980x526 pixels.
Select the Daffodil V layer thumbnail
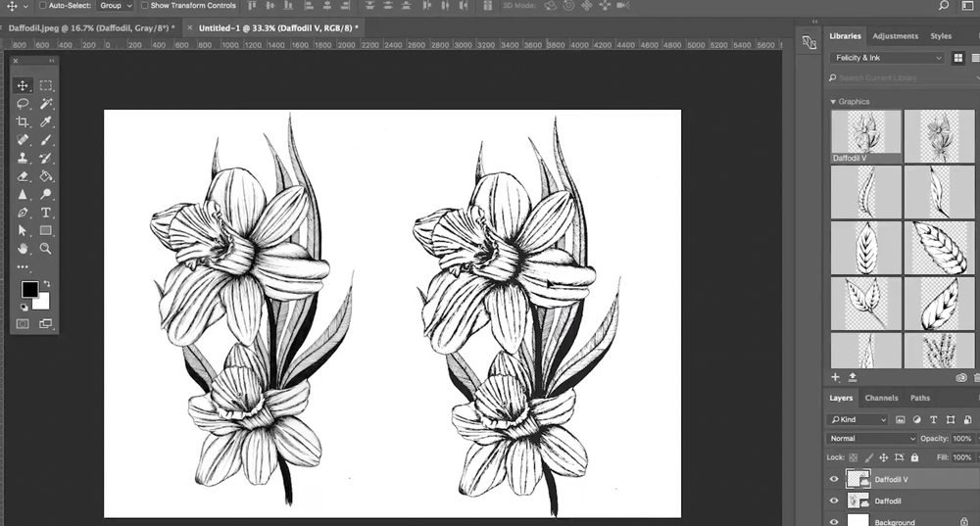pyautogui.click(x=857, y=479)
